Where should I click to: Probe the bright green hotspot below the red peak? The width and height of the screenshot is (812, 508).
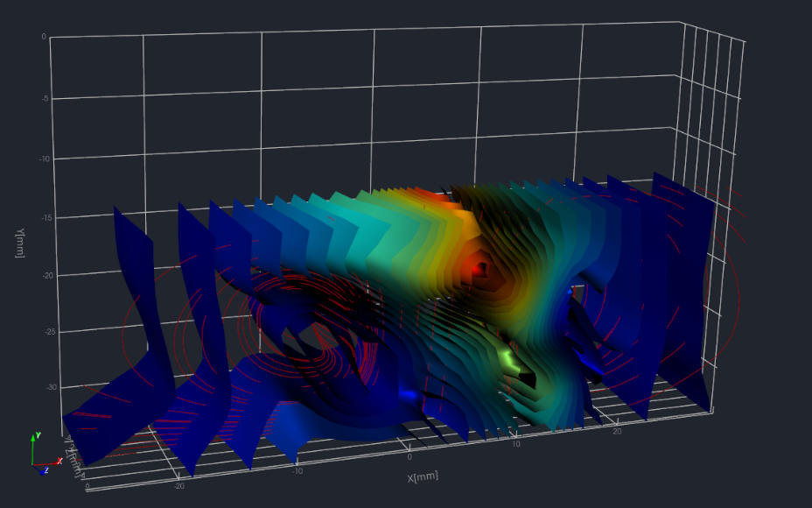click(510, 359)
